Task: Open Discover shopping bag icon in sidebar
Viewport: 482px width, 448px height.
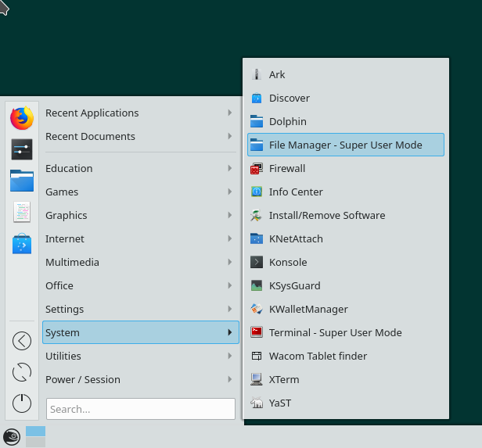Action: coord(22,243)
